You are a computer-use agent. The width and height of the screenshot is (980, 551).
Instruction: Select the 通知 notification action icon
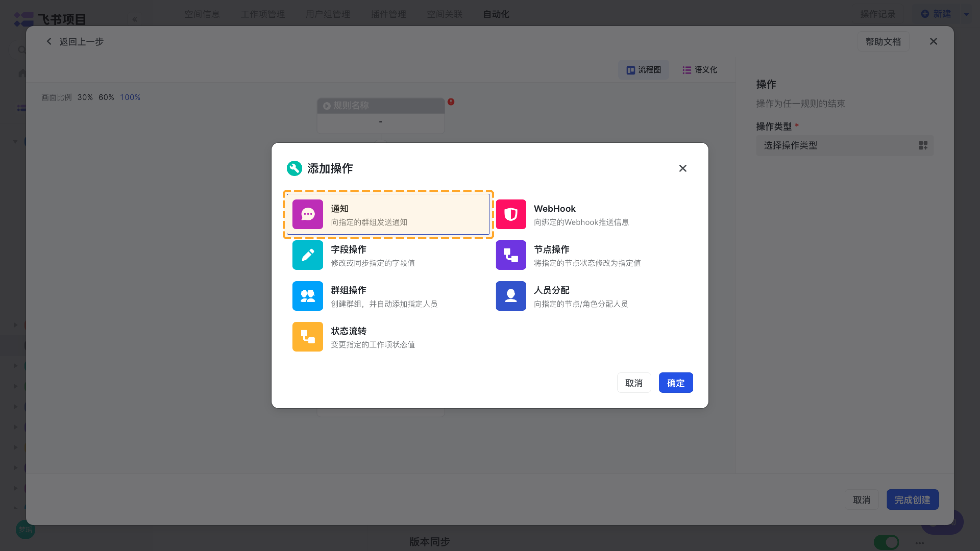307,214
